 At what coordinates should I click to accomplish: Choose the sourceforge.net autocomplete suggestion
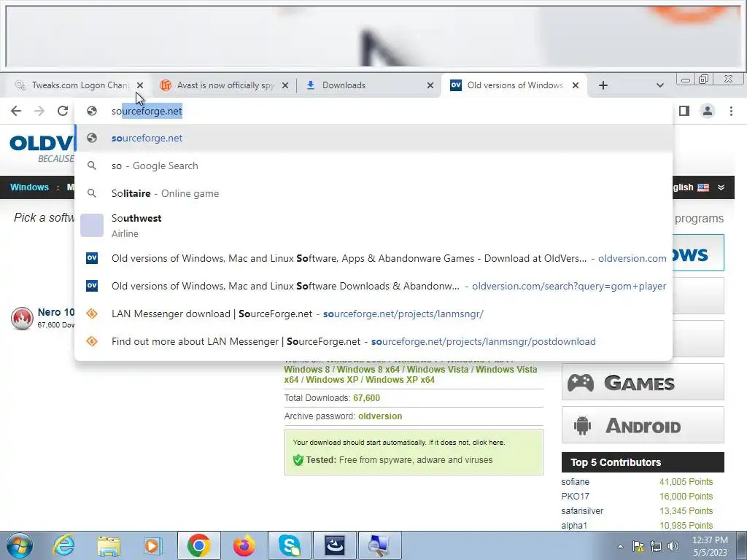point(373,138)
